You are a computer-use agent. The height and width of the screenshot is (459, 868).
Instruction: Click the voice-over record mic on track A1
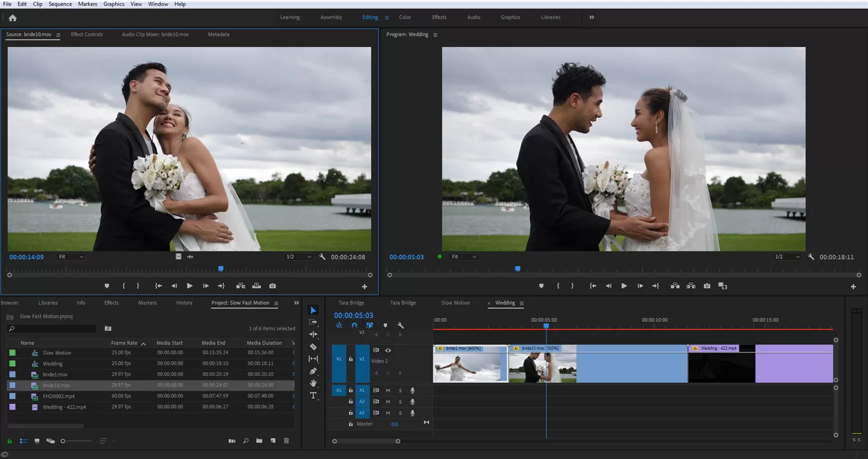point(412,390)
